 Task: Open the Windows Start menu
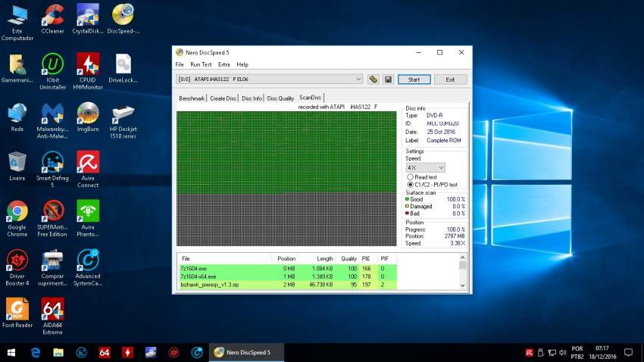point(11,352)
